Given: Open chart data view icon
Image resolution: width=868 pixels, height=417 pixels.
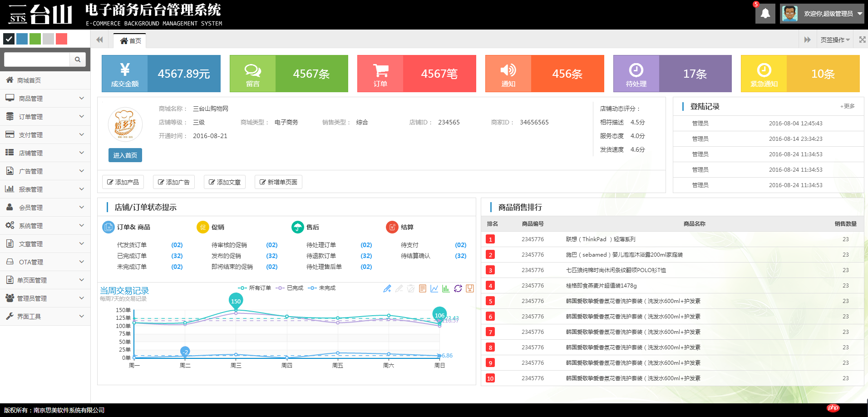Looking at the screenshot, I should click(x=423, y=288).
